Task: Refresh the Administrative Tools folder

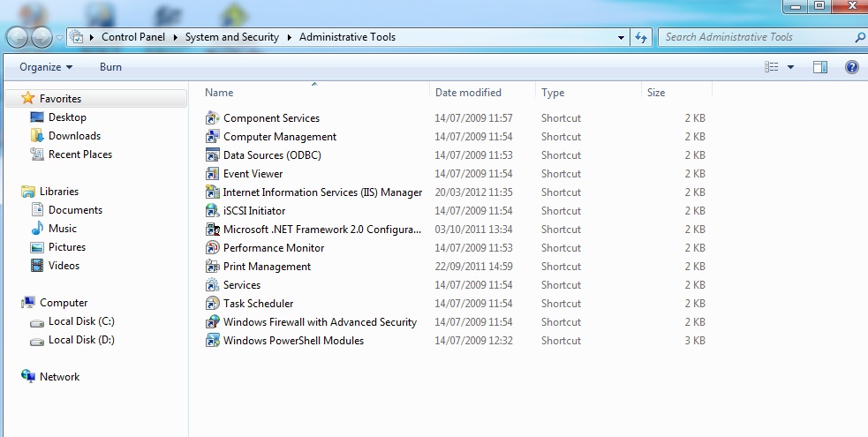Action: click(x=641, y=38)
